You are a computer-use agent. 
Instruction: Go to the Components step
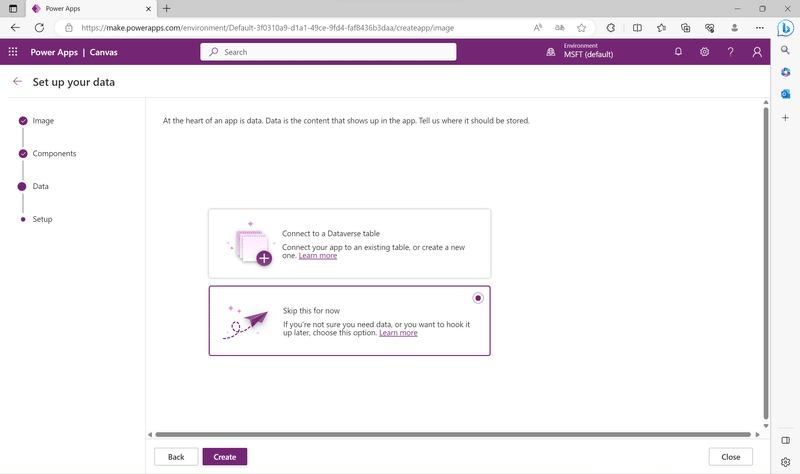pyautogui.click(x=54, y=154)
